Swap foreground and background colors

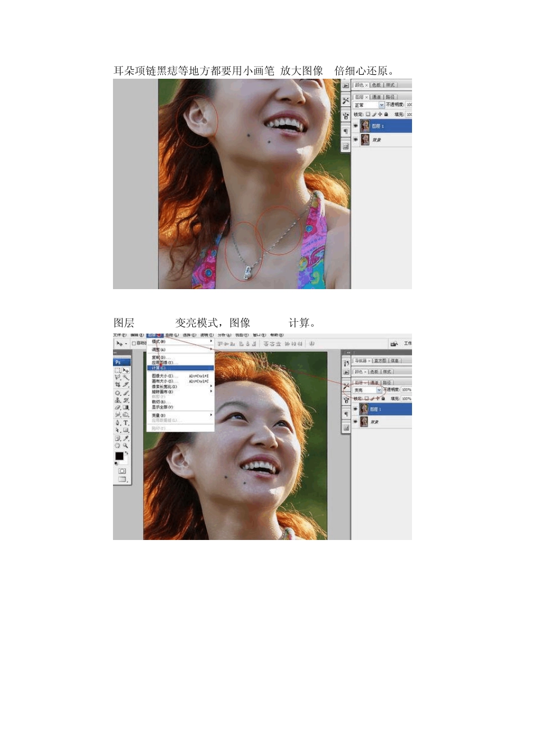(x=126, y=453)
